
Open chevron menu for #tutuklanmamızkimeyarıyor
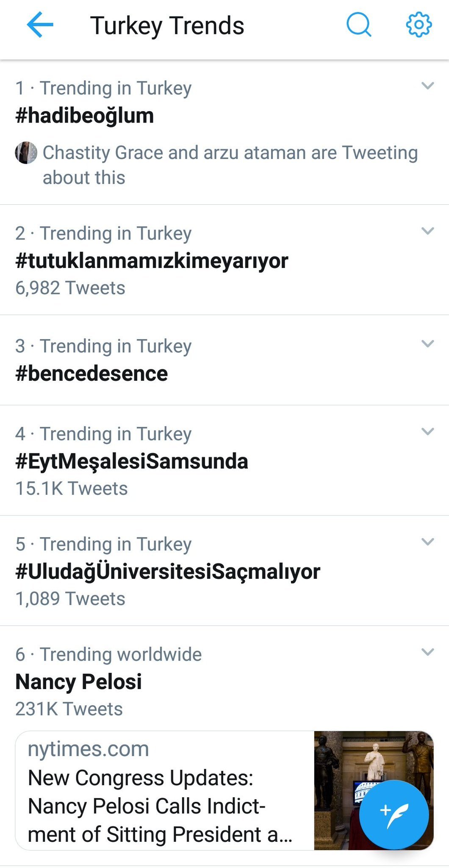coord(428,231)
